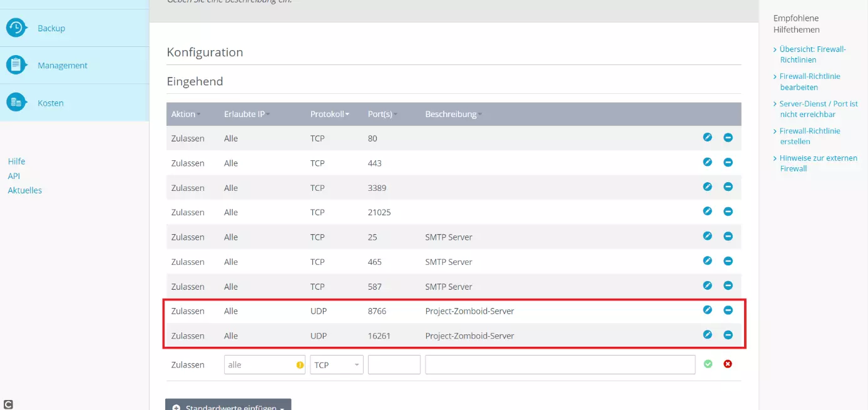Open the Management menu item

point(63,65)
